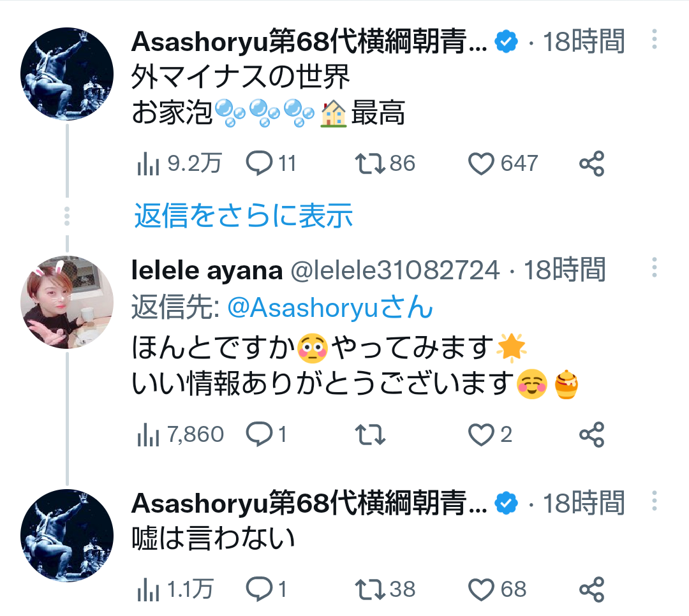The width and height of the screenshot is (689, 616).
Task: Like the first Asashoryu tweet with 647 likes
Action: point(482,165)
